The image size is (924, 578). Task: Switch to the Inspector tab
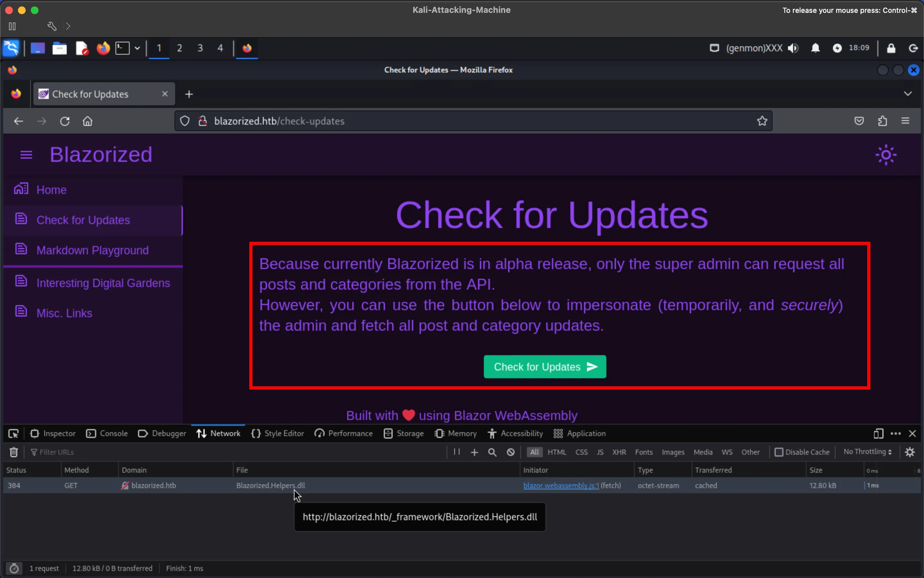53,433
